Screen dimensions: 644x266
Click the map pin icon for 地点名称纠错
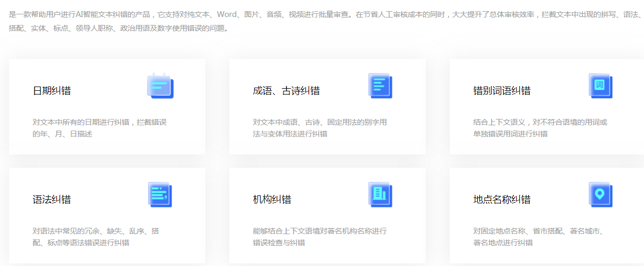600,195
